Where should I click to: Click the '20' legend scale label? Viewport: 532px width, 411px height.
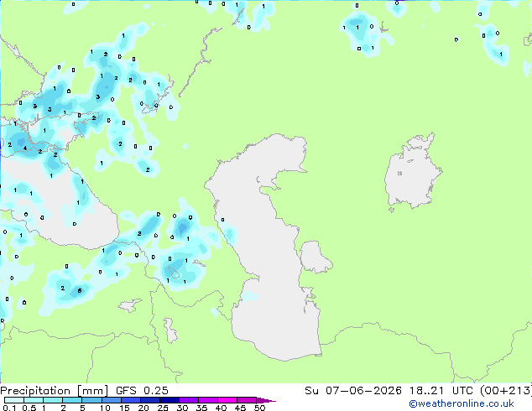143,408
